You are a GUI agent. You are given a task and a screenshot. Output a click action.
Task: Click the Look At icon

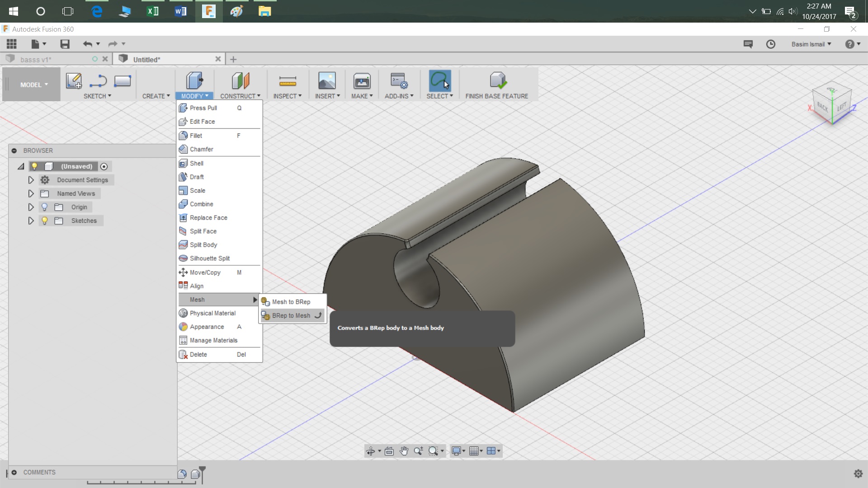click(389, 451)
